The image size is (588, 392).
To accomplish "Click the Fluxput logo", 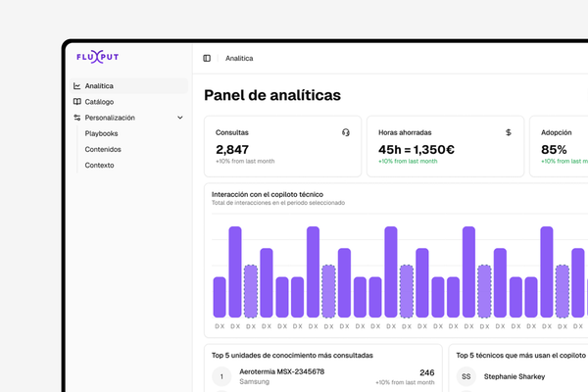I will click(97, 57).
